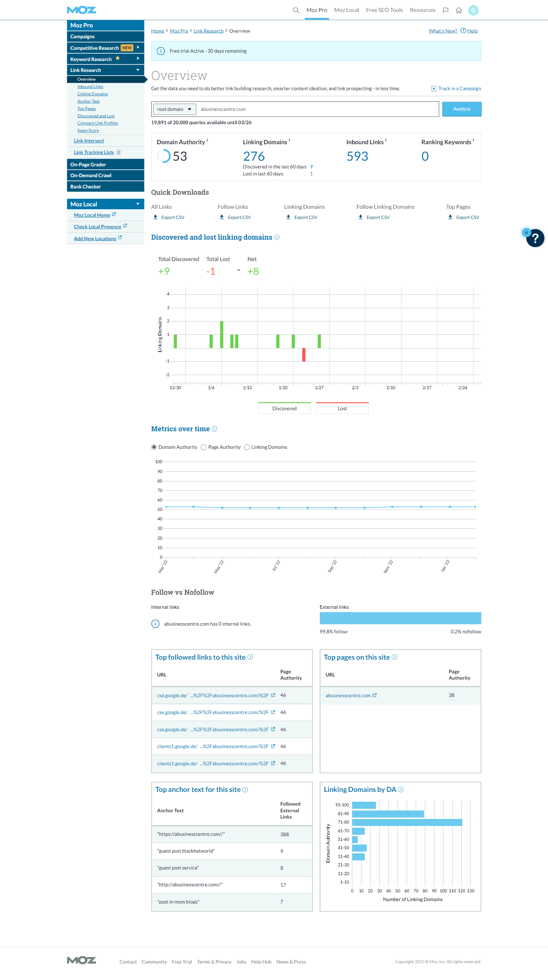Screen dimensions: 548x980
Task: Toggle the Lost legend in chart
Action: tap(342, 408)
